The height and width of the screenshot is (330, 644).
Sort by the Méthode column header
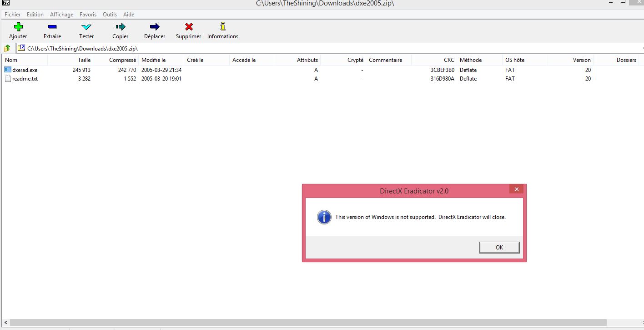coord(480,60)
